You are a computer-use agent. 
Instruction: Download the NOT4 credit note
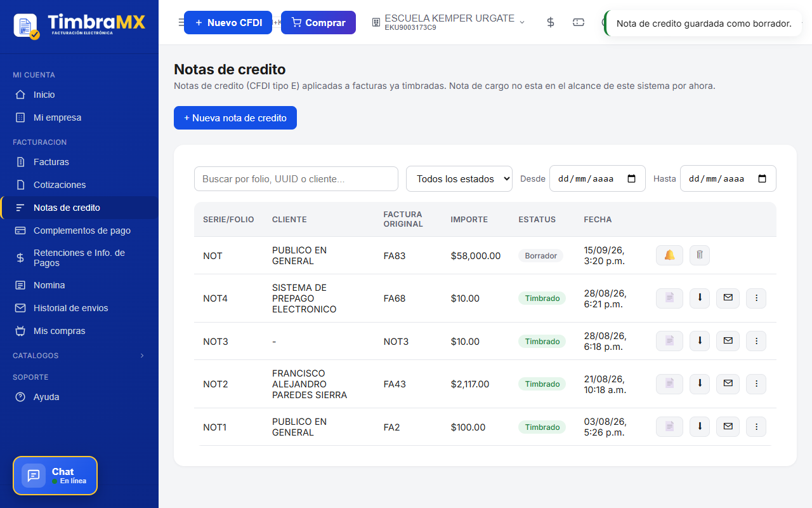coord(700,298)
